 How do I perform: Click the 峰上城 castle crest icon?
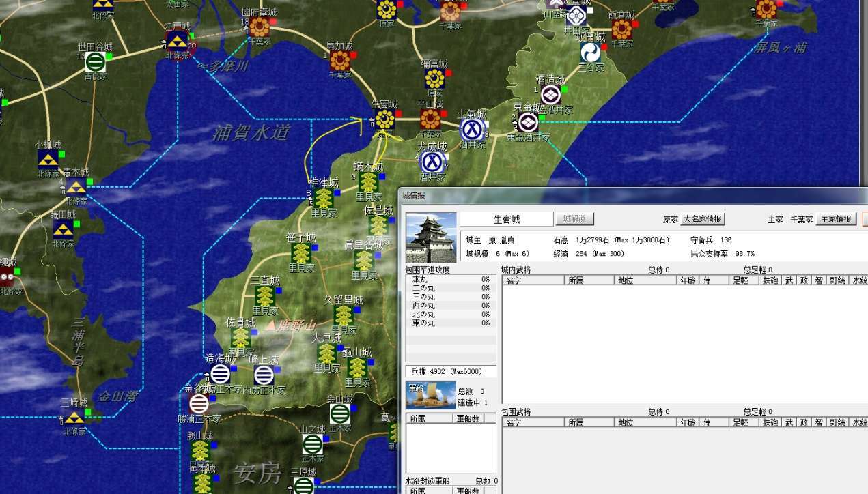(264, 375)
